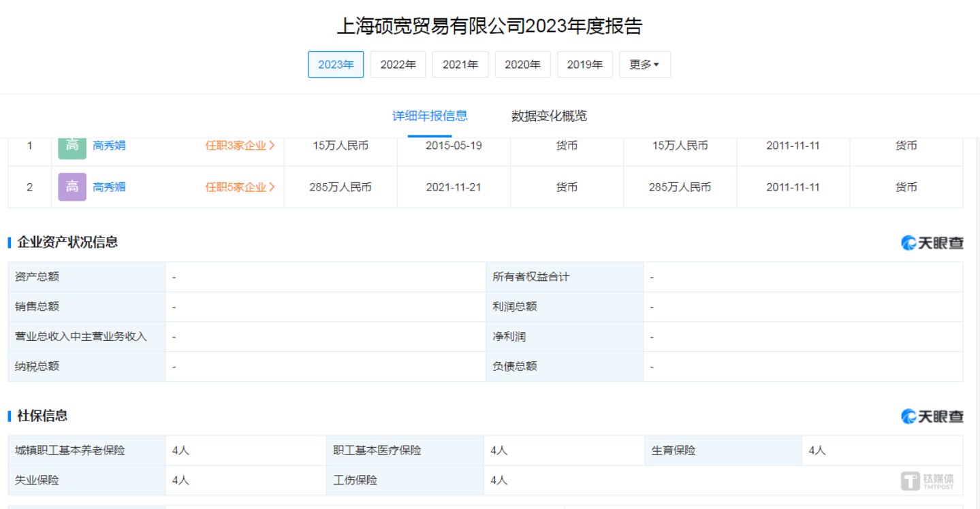Viewport: 980px width, 509px height.
Task: Open the 2020年 annual report
Action: tap(522, 65)
